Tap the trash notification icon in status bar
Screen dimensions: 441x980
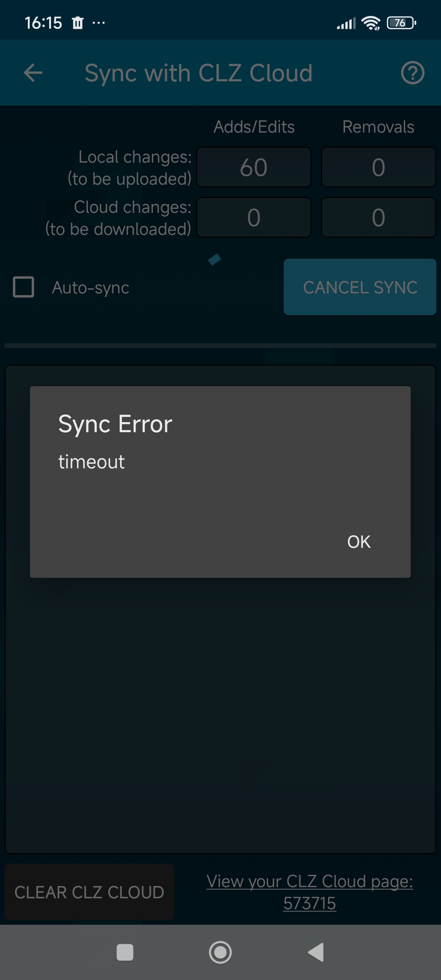point(78,23)
